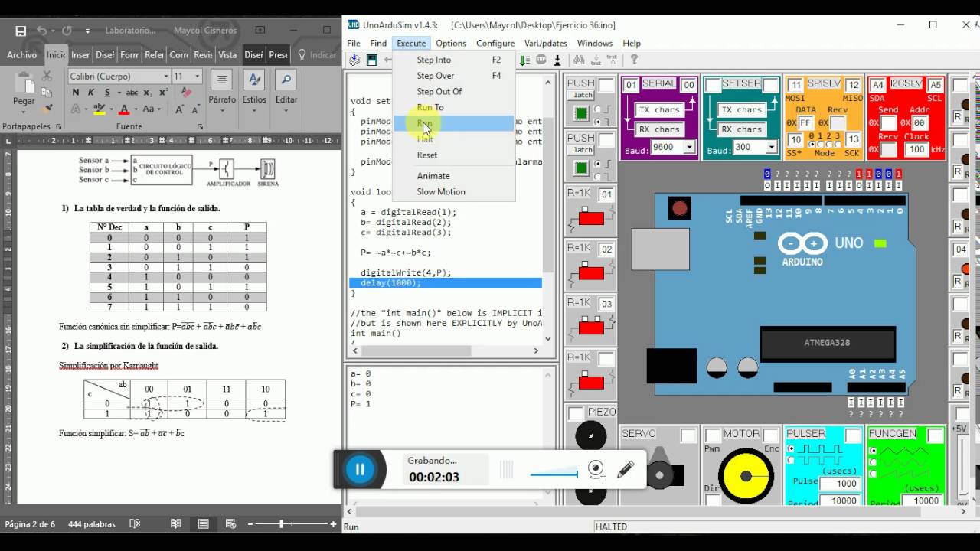Apply underline (S) formatting in Word
The width and height of the screenshot is (980, 551).
[x=106, y=93]
